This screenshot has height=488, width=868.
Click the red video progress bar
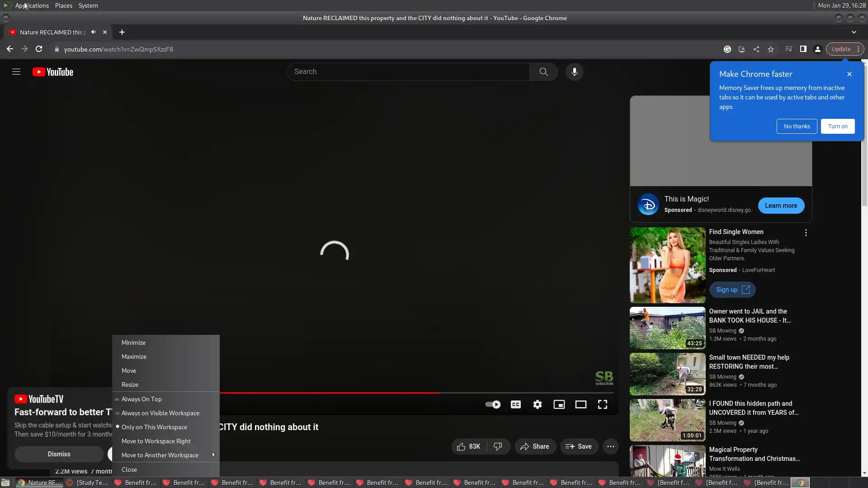coord(329,393)
